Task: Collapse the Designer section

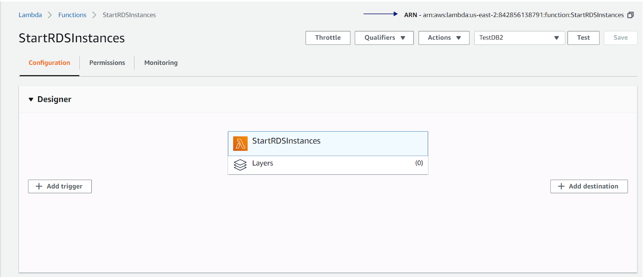Action: click(31, 99)
